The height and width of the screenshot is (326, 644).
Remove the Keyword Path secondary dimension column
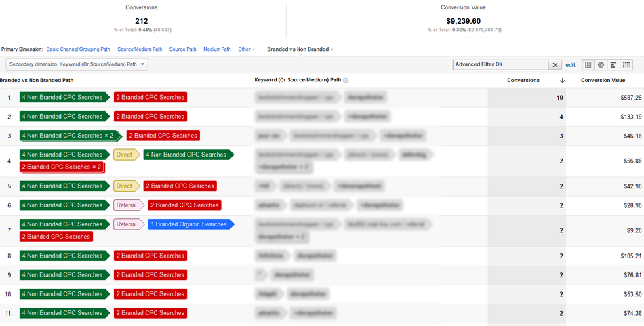coord(346,81)
